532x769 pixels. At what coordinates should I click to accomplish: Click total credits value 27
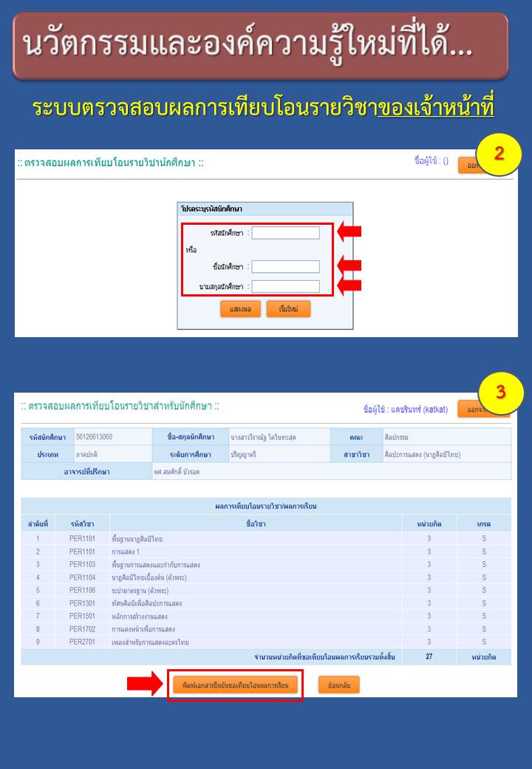pos(429,656)
